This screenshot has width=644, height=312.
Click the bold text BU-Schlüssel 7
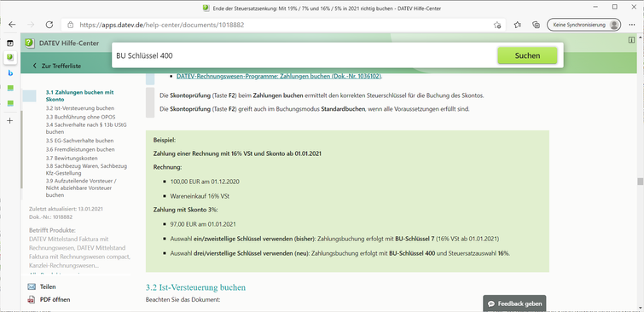415,239
